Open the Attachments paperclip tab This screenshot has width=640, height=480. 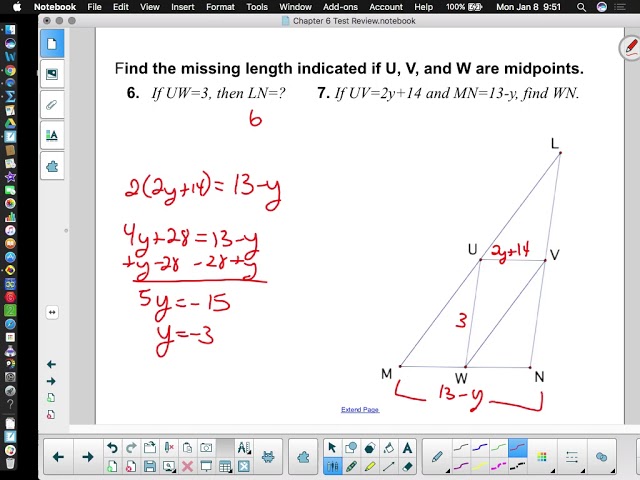point(52,105)
